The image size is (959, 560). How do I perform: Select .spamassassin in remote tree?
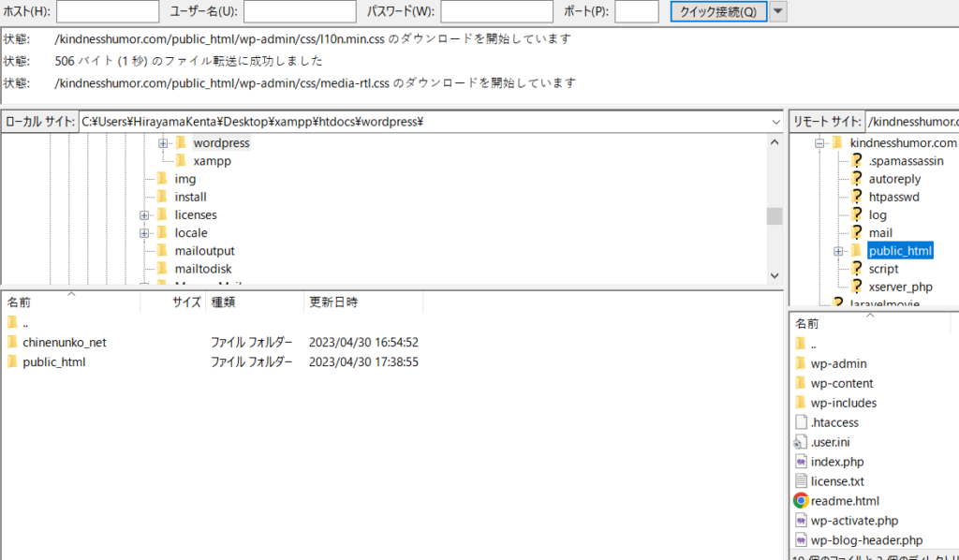tap(906, 161)
